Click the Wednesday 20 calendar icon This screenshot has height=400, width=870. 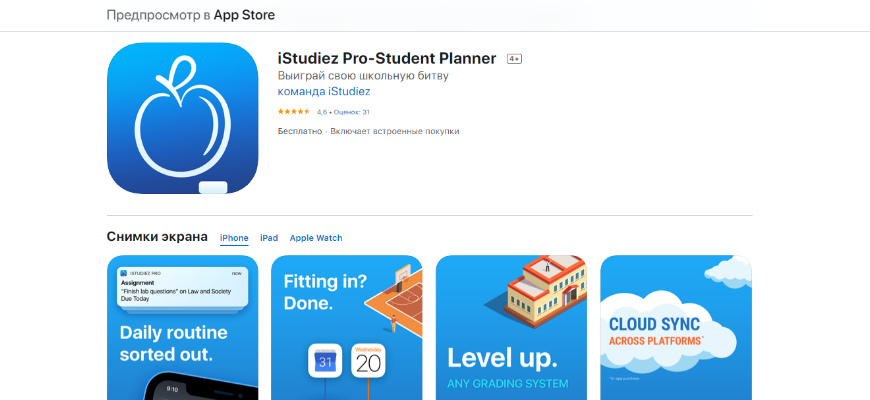(x=368, y=361)
